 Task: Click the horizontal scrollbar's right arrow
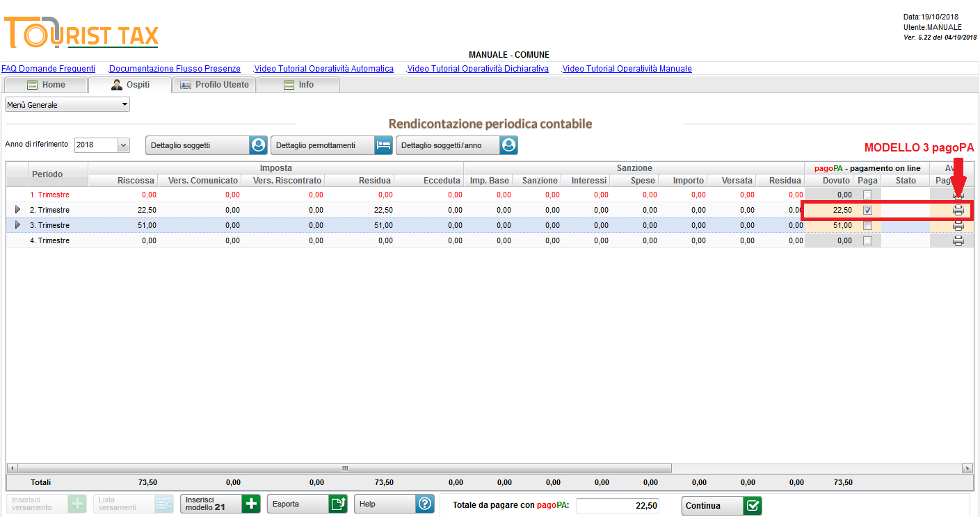click(x=967, y=468)
